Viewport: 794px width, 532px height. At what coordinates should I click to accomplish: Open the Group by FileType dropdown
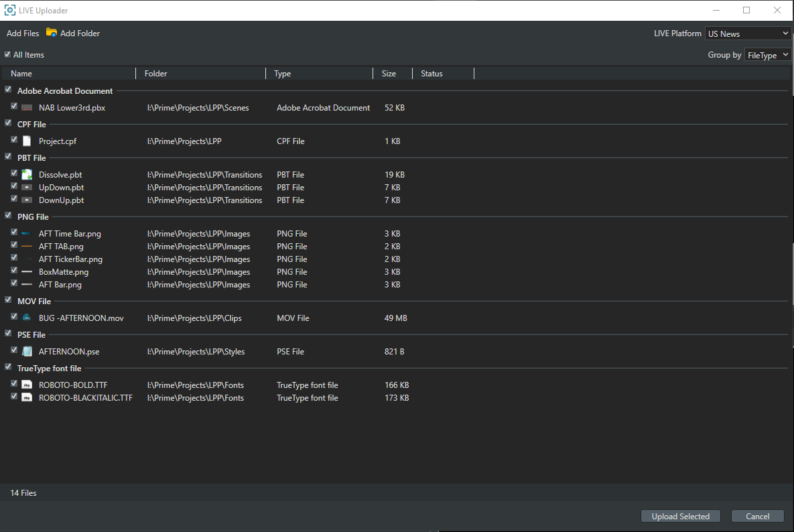click(767, 55)
